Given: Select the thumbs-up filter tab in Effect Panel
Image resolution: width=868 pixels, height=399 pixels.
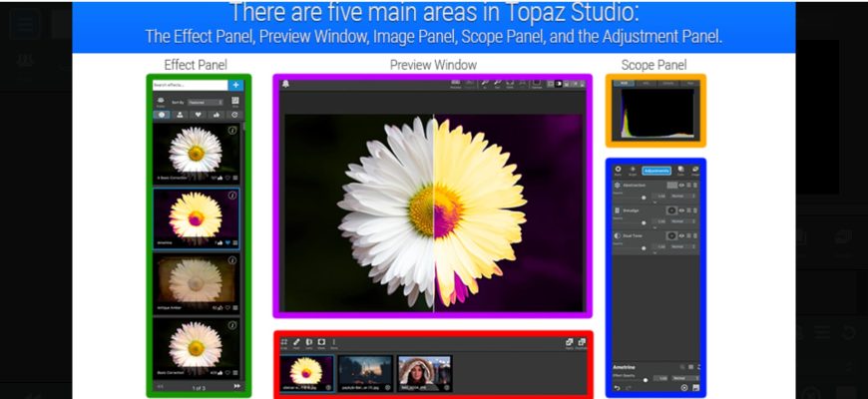Looking at the screenshot, I should pyautogui.click(x=216, y=115).
